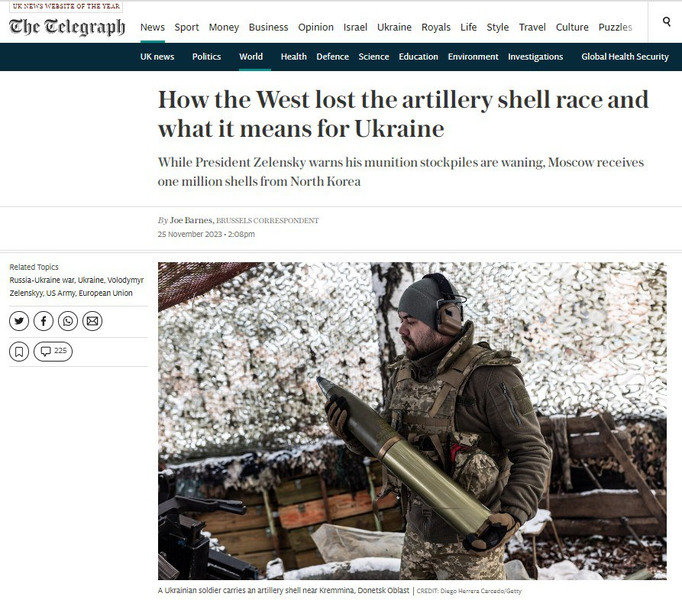Save article with bookmark icon

click(19, 352)
